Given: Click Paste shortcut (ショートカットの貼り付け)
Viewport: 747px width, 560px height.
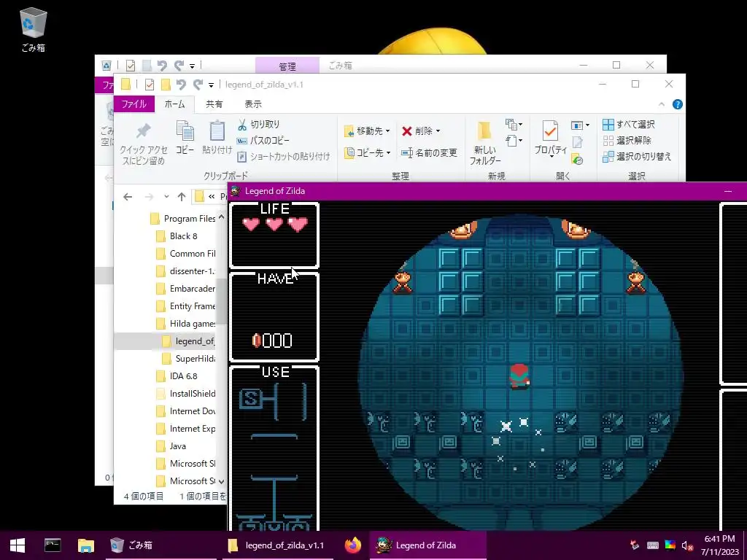Looking at the screenshot, I should [284, 156].
